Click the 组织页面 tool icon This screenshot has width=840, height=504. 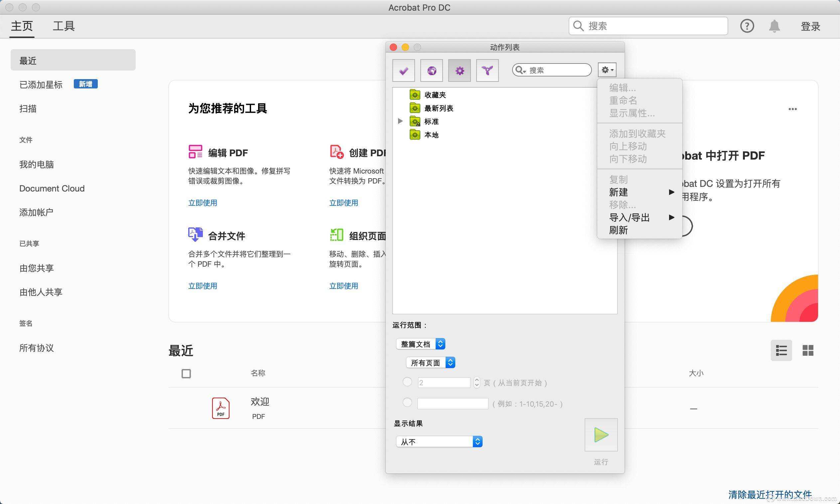coord(337,235)
